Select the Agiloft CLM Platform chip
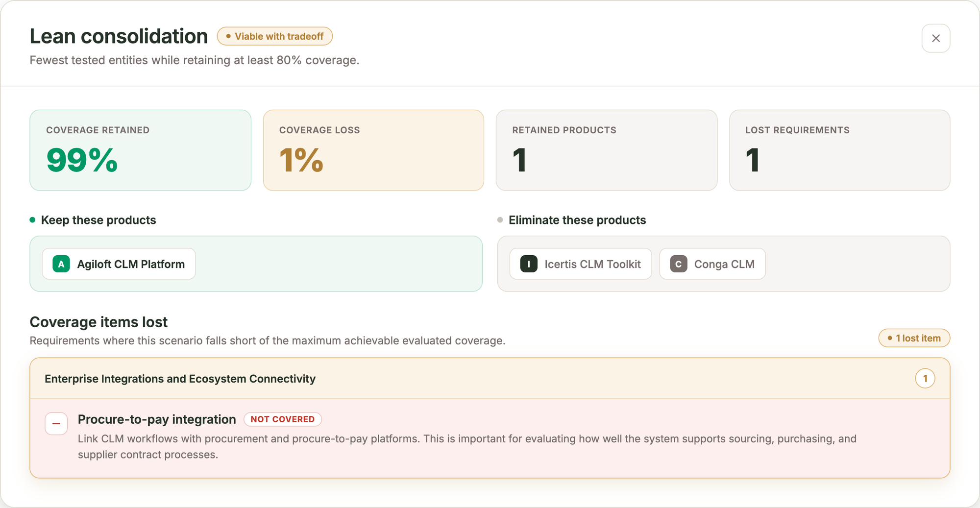Image resolution: width=980 pixels, height=508 pixels. 119,264
